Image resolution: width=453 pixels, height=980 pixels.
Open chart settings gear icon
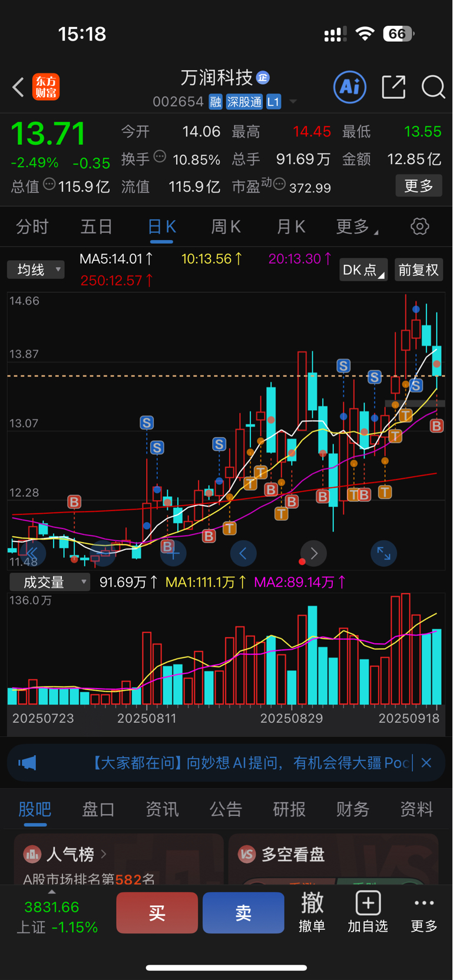pos(419,227)
